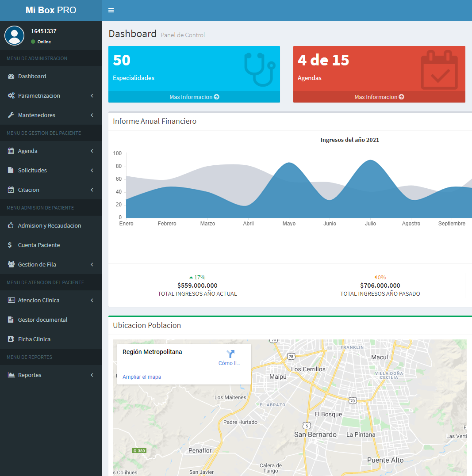This screenshot has height=476, width=472.
Task: Click the gears icon beside Parametrizacion
Action: (10, 95)
